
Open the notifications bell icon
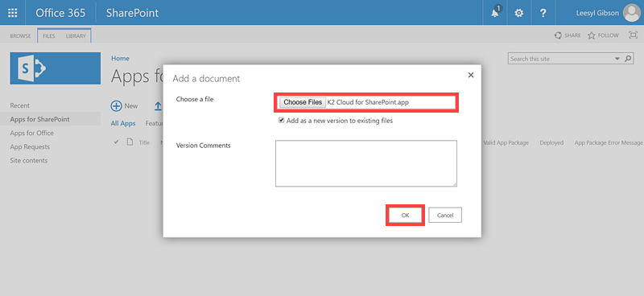point(495,13)
